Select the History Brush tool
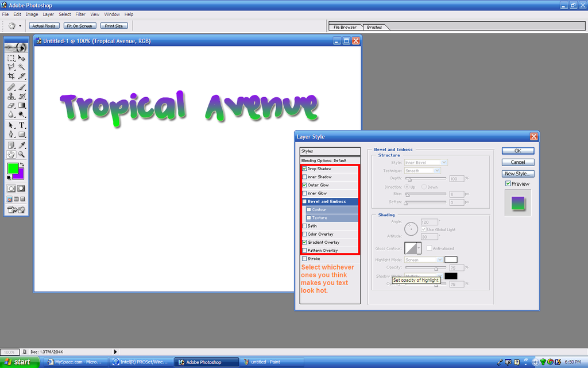 point(22,97)
